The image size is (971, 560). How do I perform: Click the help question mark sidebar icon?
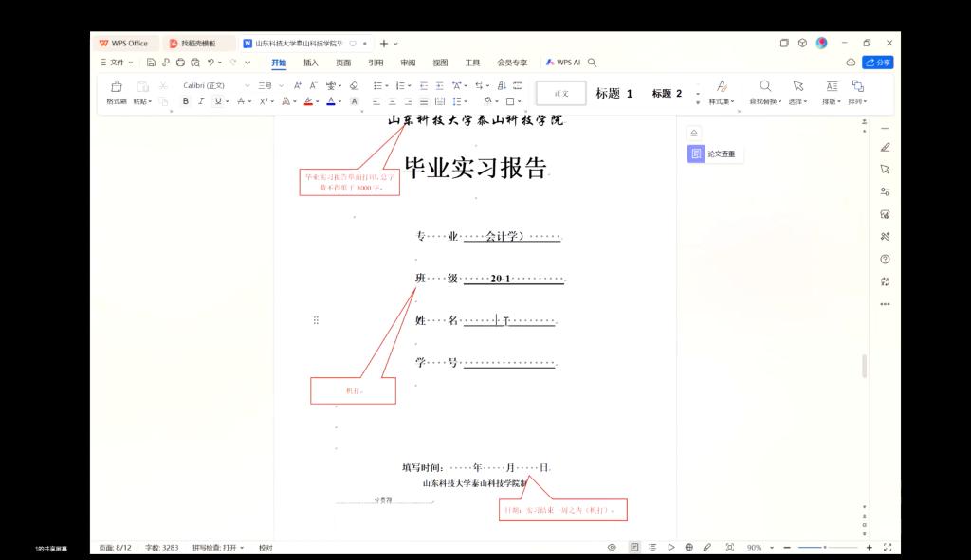click(885, 260)
